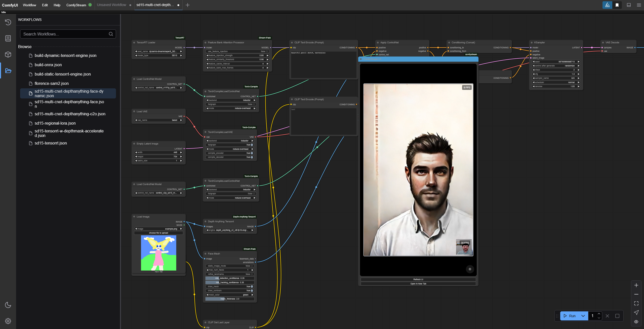Click the Refresh UI button
The height and width of the screenshot is (329, 644).
pos(418,279)
